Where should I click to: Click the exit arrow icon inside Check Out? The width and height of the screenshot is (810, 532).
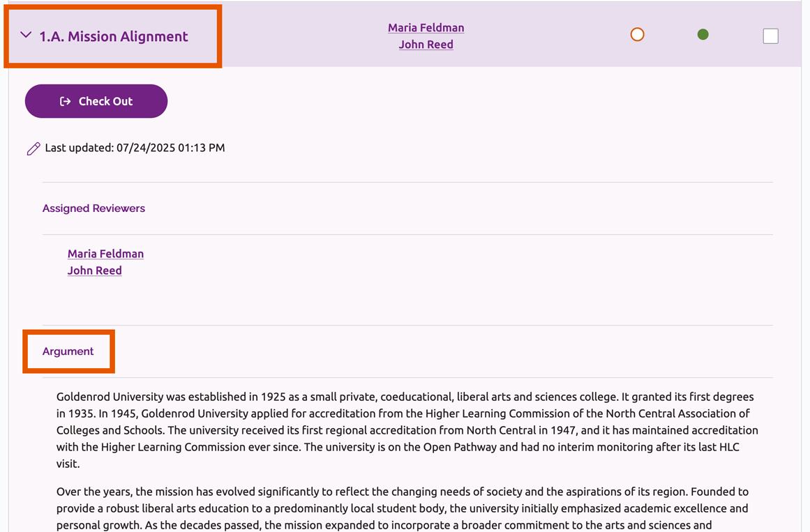pos(65,102)
